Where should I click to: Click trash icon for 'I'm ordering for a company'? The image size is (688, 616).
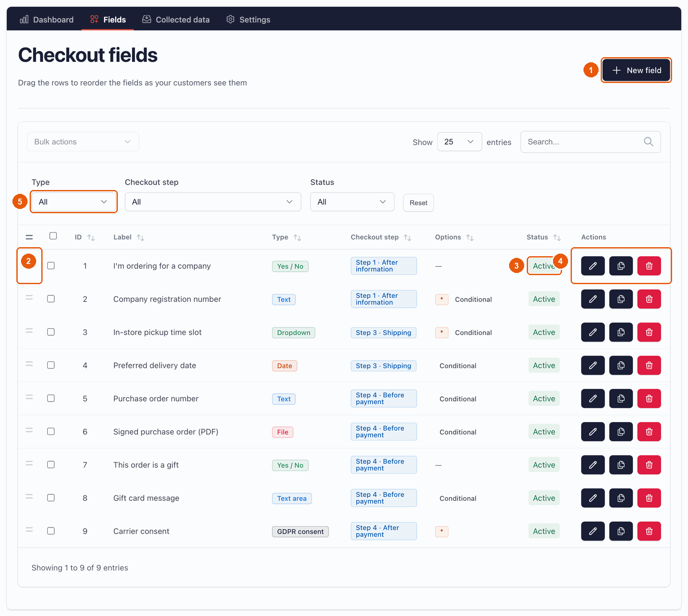pos(649,266)
